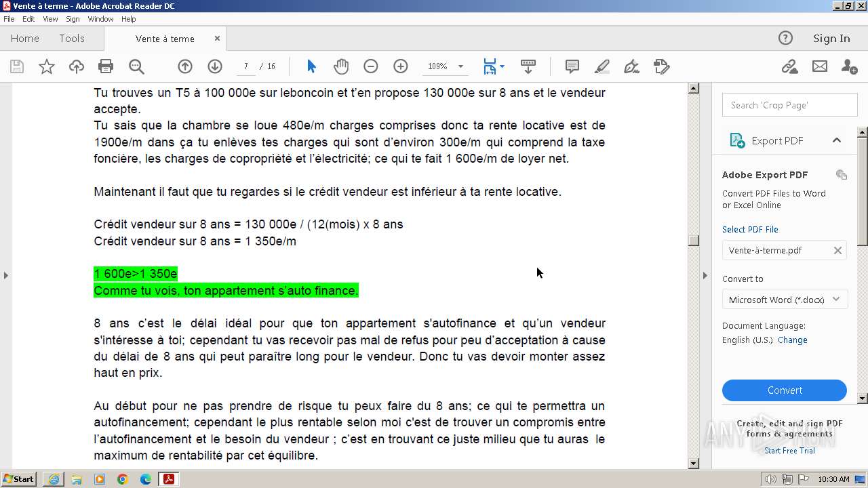The height and width of the screenshot is (488, 868).
Task: Open the Fill and Sign pen tool
Action: (x=631, y=66)
